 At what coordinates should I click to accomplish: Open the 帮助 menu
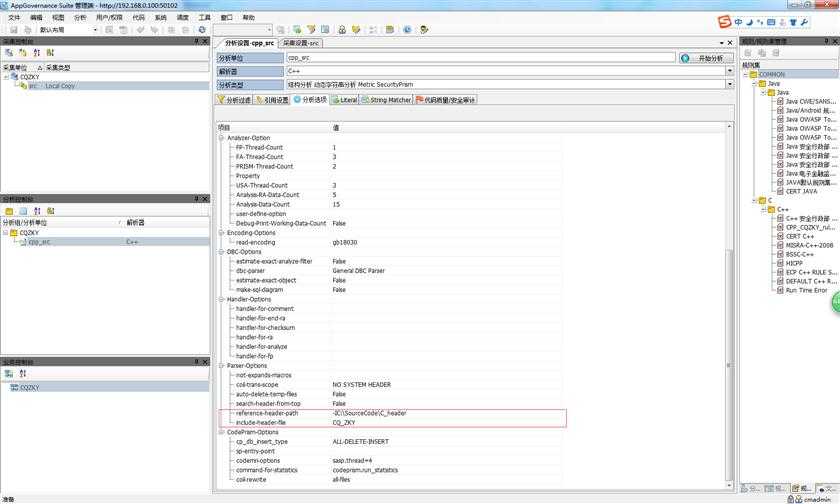(249, 18)
